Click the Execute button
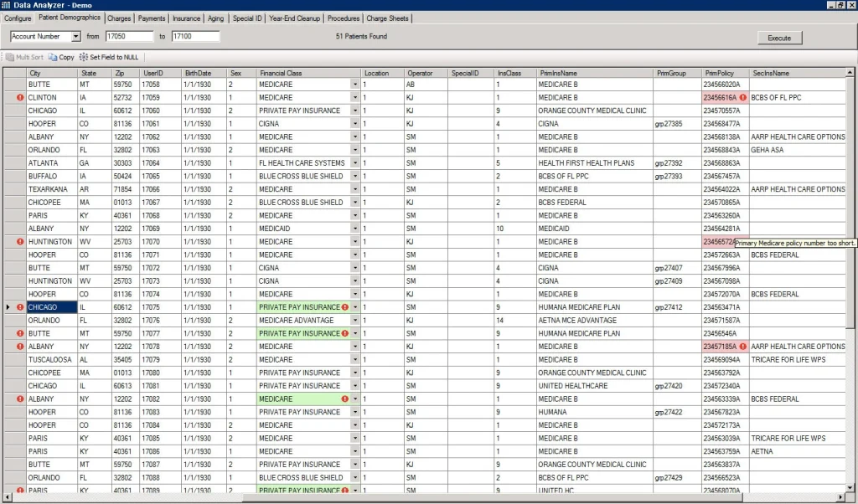The image size is (858, 504). pos(779,38)
